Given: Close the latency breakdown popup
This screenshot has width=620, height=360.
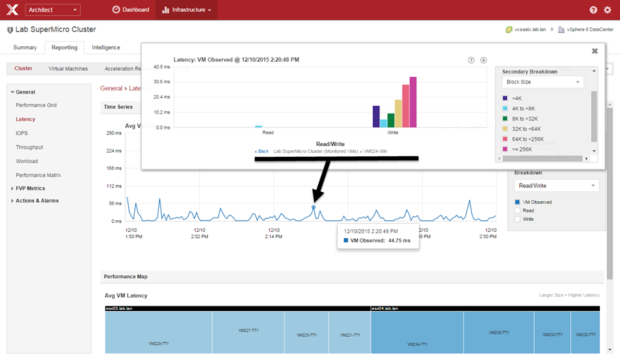Looking at the screenshot, I should pos(594,51).
